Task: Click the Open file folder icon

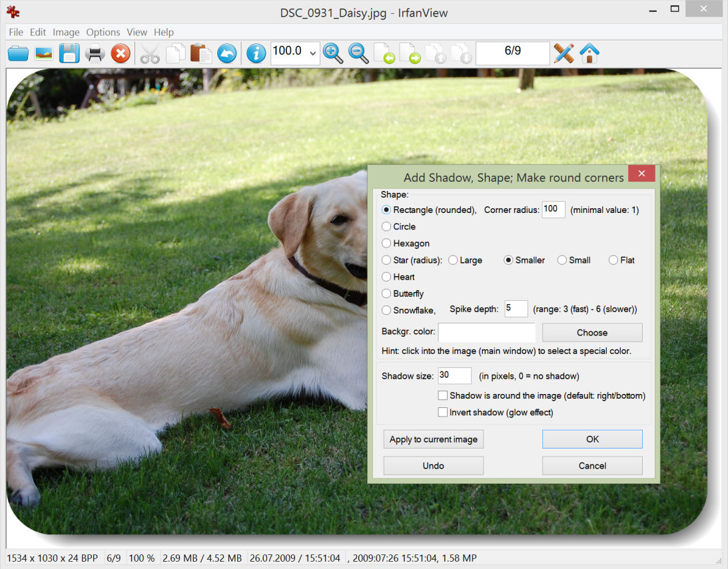Action: [18, 53]
